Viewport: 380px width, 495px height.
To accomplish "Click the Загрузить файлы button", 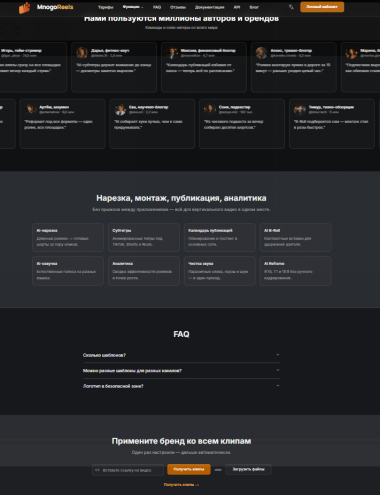I will (x=248, y=469).
